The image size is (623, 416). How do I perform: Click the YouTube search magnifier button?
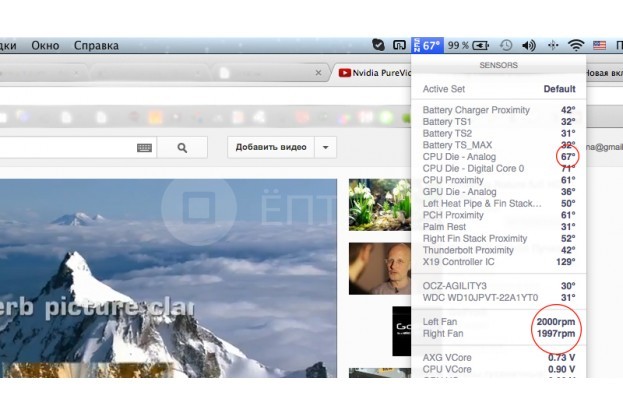pyautogui.click(x=182, y=148)
